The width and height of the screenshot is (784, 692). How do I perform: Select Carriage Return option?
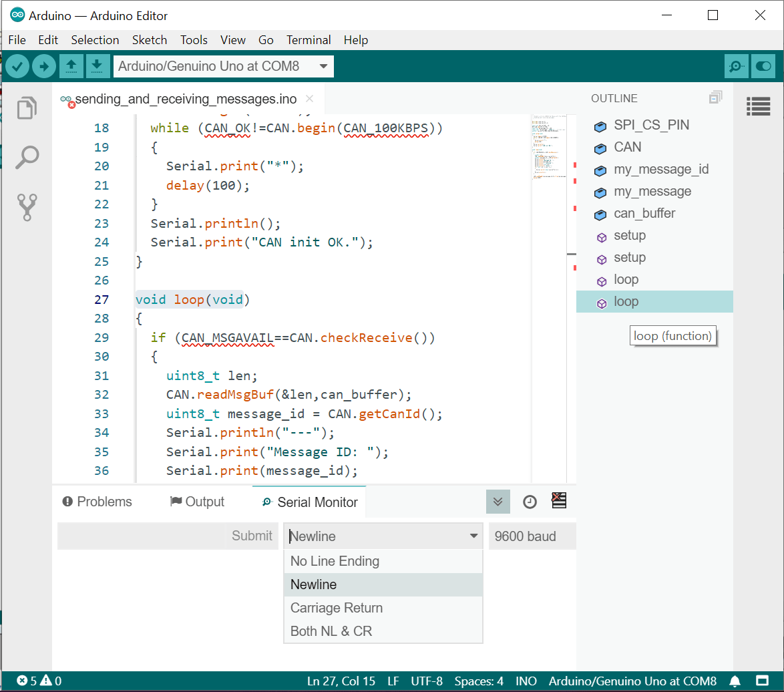[383, 608]
